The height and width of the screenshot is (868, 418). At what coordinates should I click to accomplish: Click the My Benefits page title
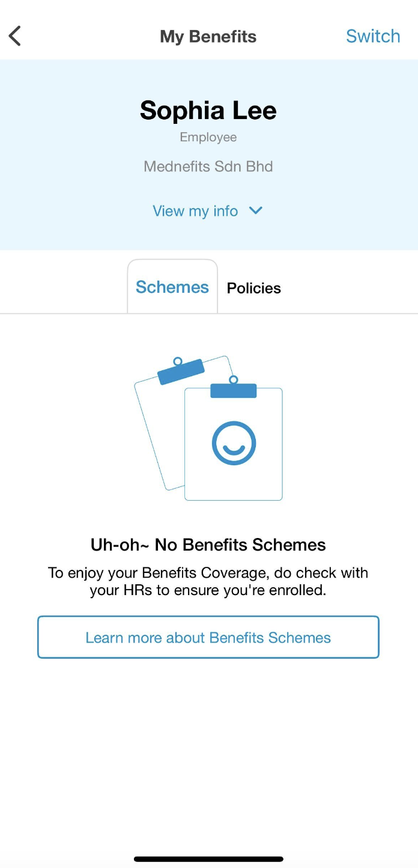pyautogui.click(x=208, y=37)
